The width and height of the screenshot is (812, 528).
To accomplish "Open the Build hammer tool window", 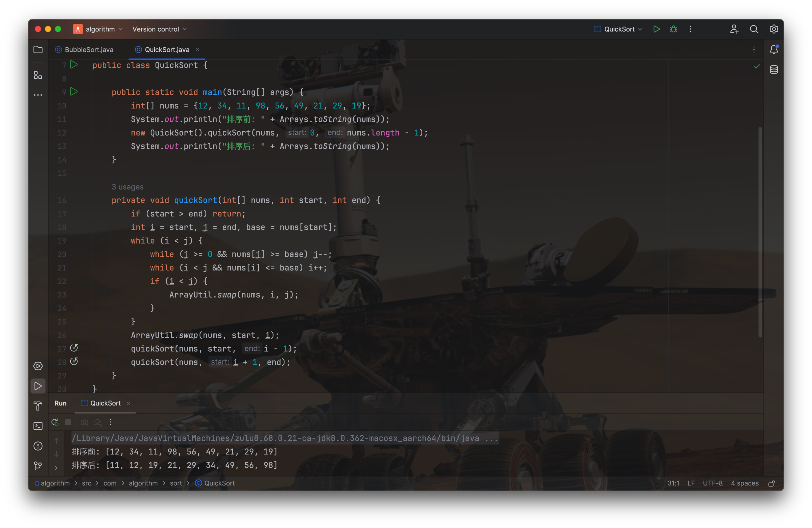I will coord(38,406).
